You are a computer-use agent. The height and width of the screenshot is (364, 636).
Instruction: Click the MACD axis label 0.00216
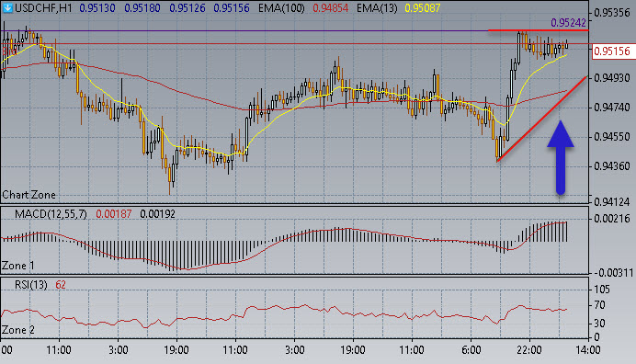coord(612,219)
